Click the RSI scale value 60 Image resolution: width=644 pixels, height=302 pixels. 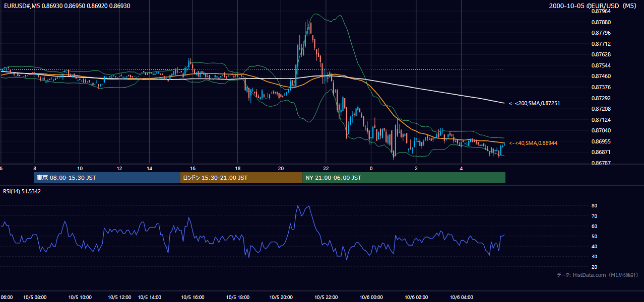click(x=594, y=226)
